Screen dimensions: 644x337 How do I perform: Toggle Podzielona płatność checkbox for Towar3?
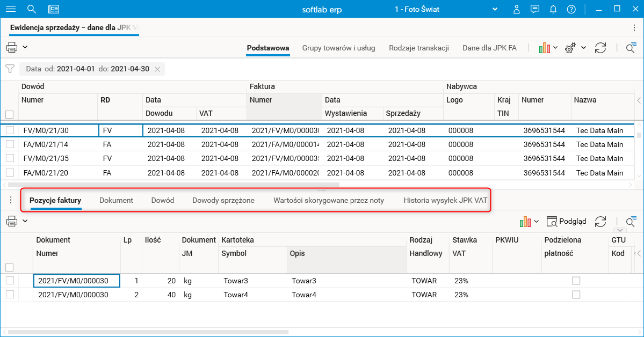(576, 281)
